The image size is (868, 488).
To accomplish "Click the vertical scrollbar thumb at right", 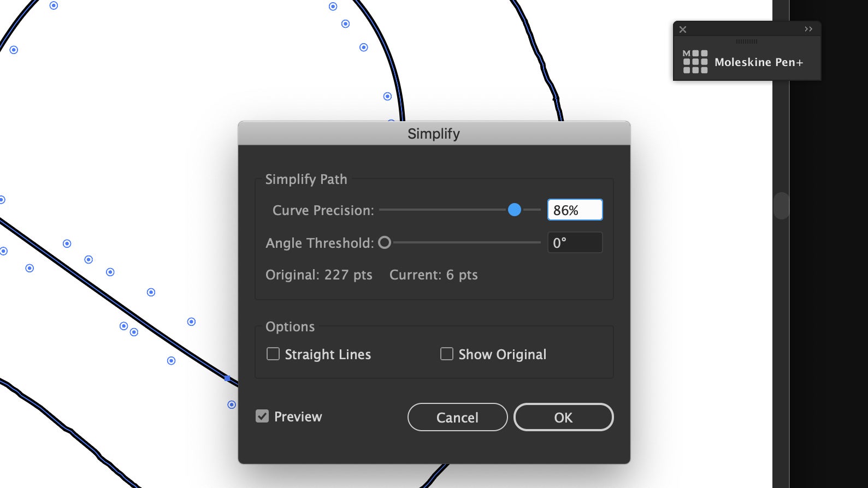I will (781, 206).
